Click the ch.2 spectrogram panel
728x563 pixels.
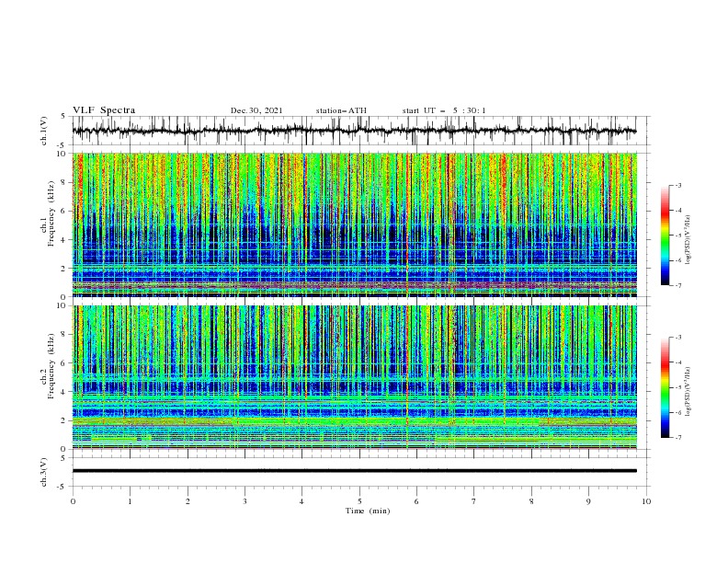354,377
